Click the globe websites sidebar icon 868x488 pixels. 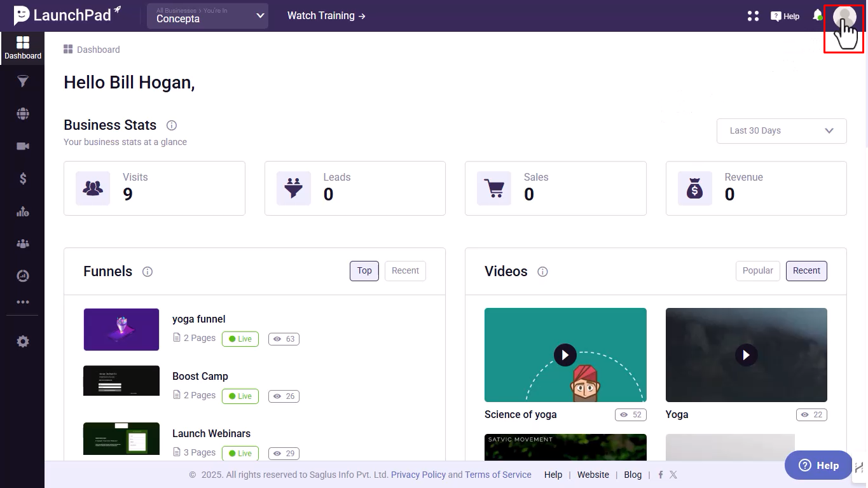point(23,114)
